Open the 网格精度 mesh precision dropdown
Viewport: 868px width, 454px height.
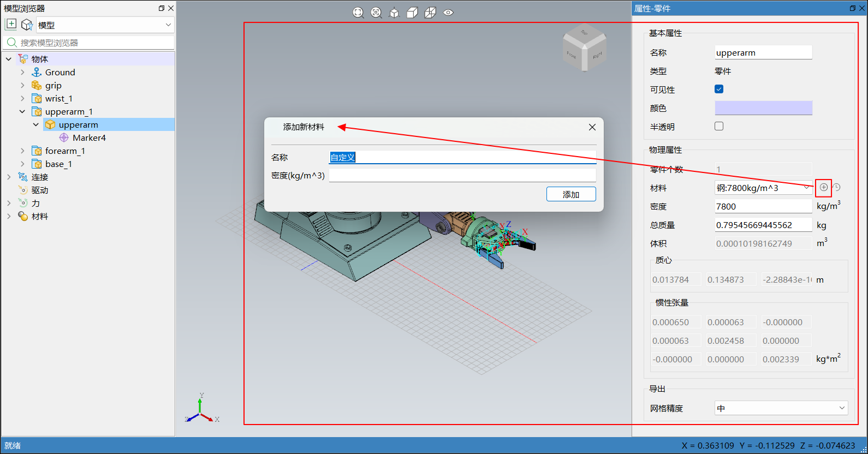tap(781, 408)
